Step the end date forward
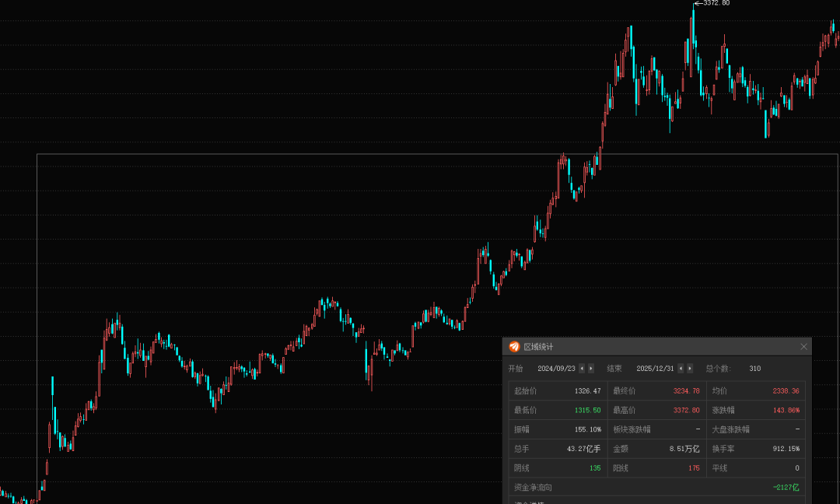 (x=690, y=368)
